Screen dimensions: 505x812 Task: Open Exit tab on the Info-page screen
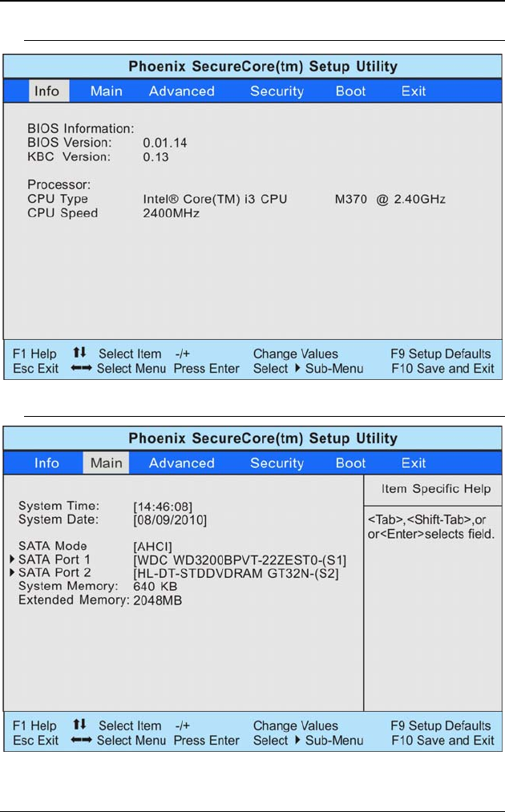[x=414, y=91]
